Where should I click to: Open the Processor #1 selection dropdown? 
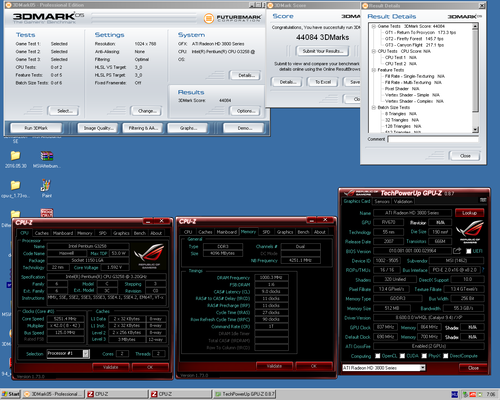click(x=86, y=353)
